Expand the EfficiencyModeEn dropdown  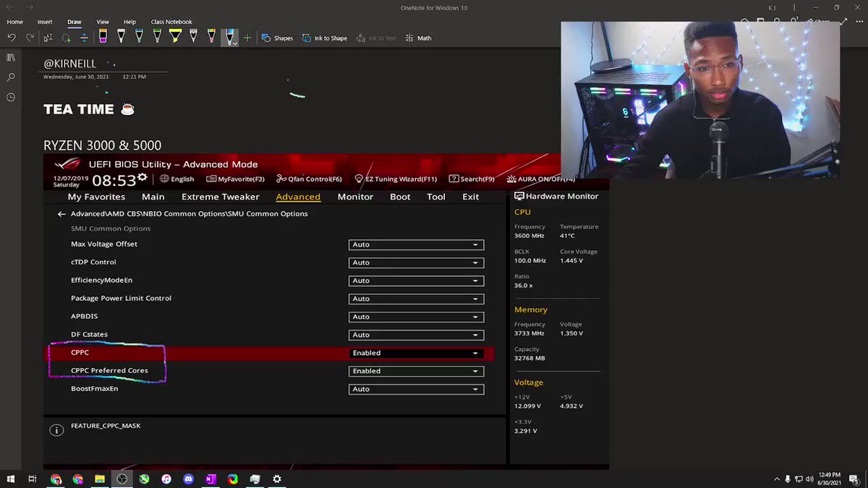pyautogui.click(x=416, y=281)
